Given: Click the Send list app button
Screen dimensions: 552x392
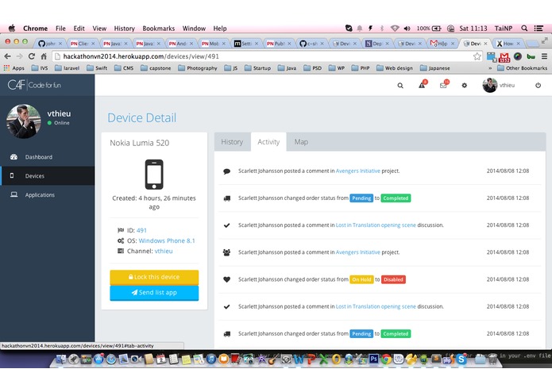Looking at the screenshot, I should click(154, 293).
